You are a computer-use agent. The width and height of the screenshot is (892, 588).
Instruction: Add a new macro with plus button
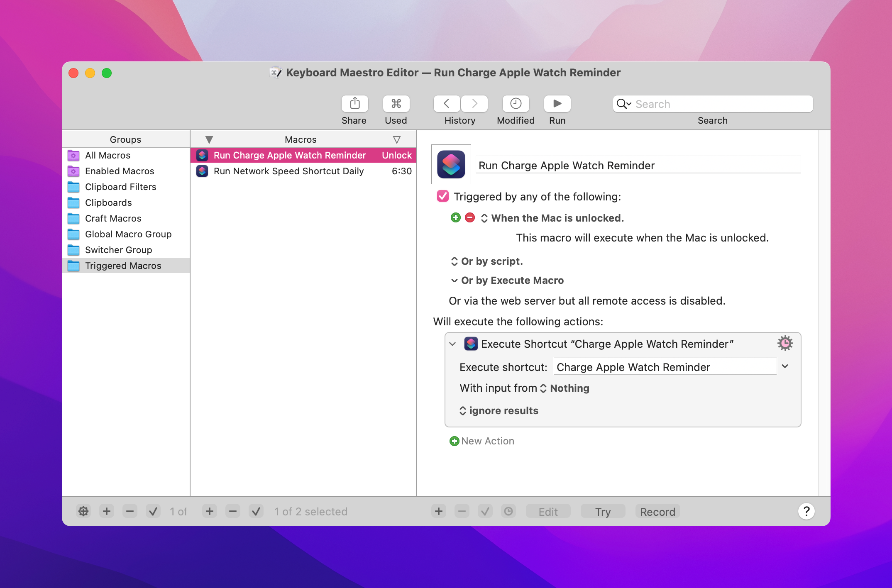pos(210,511)
